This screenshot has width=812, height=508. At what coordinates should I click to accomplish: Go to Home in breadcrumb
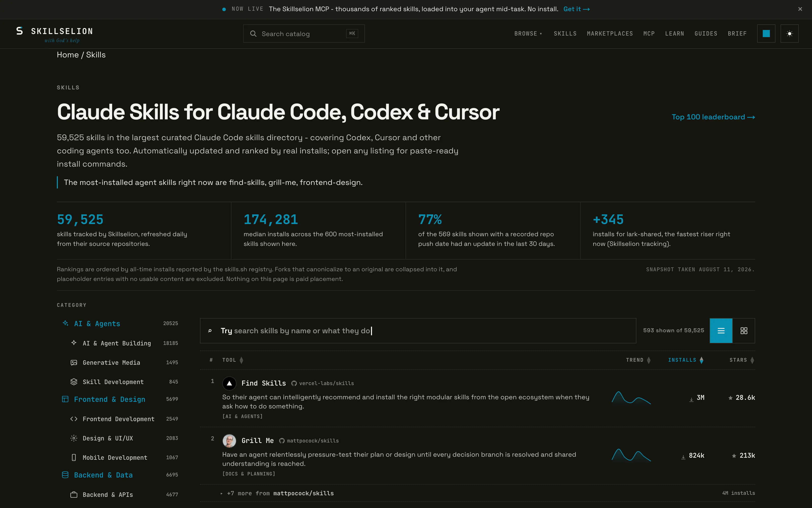[68, 55]
